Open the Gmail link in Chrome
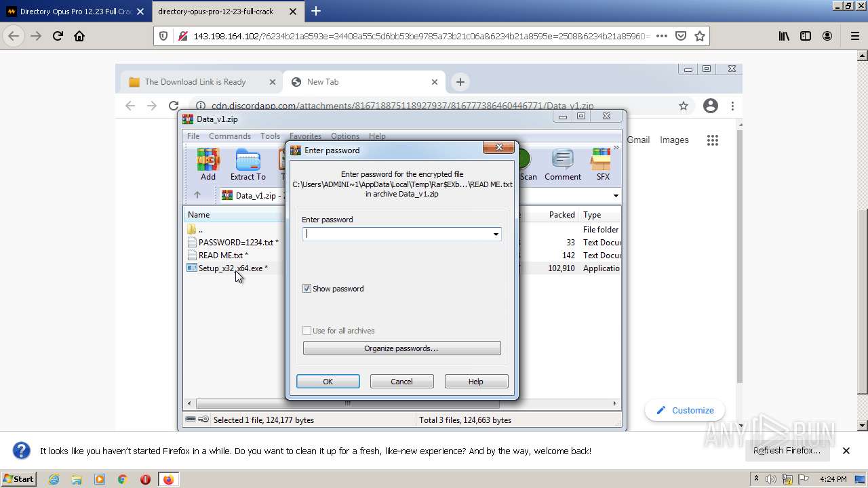 pos(638,140)
